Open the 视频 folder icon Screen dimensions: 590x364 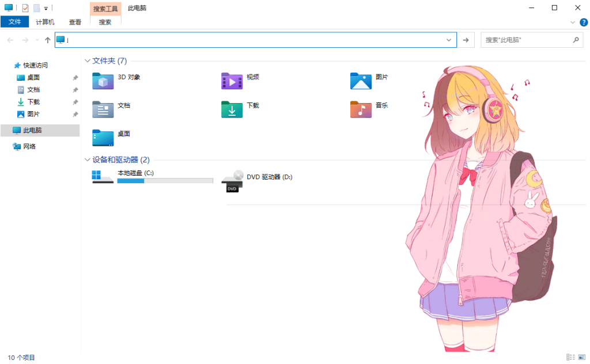[232, 81]
